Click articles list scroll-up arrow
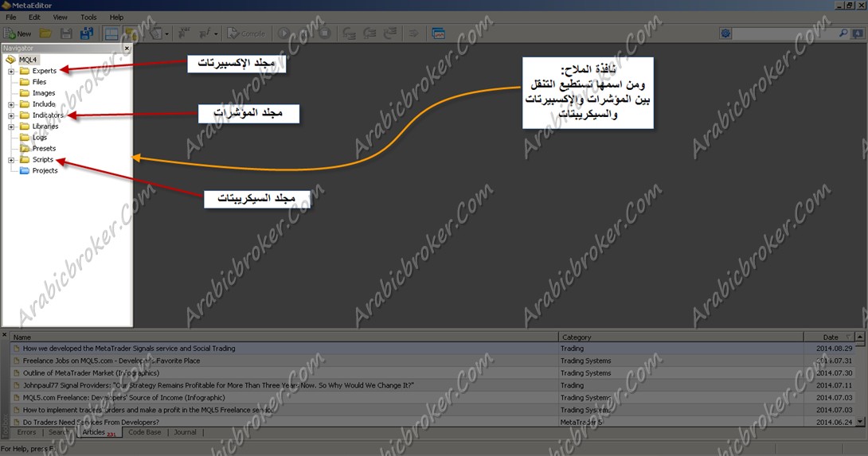Image resolution: width=868 pixels, height=456 pixels. coord(860,337)
